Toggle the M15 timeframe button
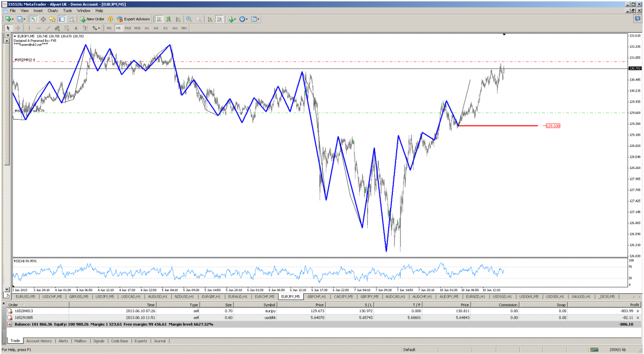 click(x=128, y=28)
